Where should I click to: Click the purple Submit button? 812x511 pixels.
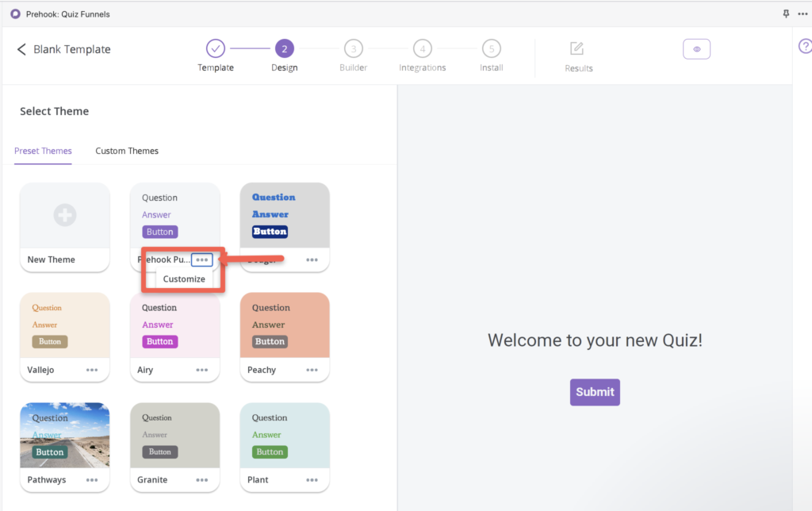595,392
